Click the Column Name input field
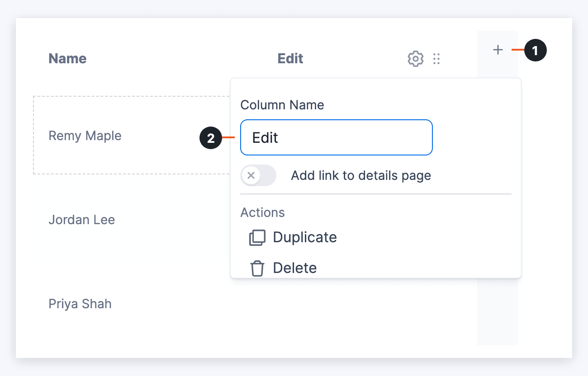Viewport: 588px width, 376px height. coord(337,137)
